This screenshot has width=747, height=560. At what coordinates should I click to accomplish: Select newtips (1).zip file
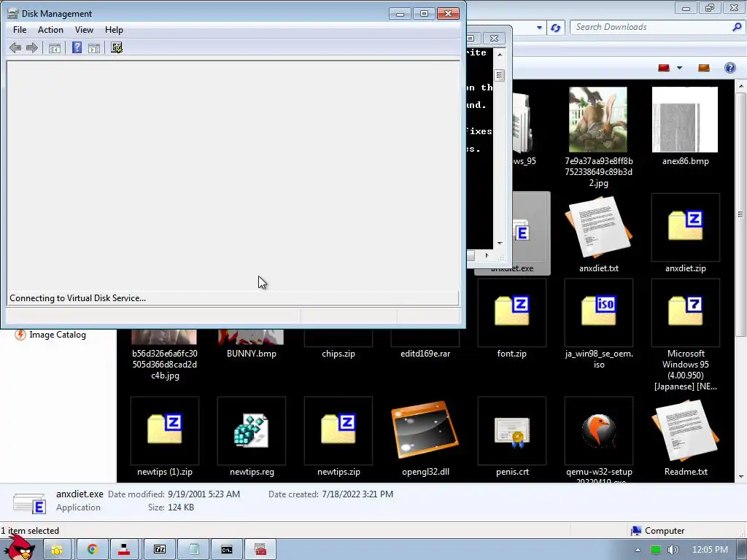[x=164, y=437]
